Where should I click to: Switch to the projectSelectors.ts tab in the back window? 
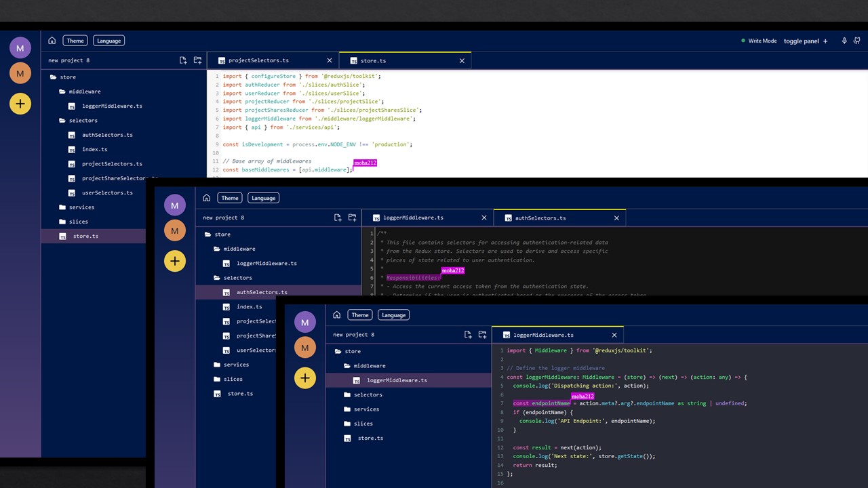coord(273,60)
